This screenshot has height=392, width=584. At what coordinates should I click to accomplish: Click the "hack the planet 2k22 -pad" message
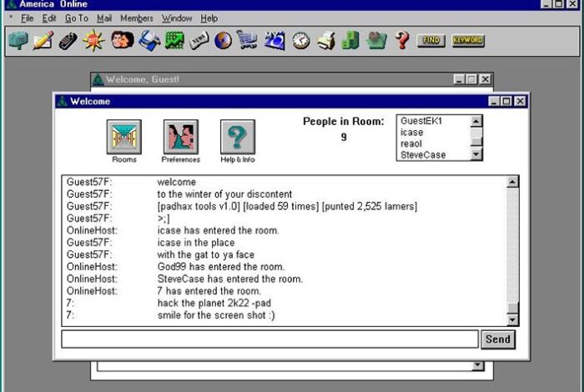(214, 303)
